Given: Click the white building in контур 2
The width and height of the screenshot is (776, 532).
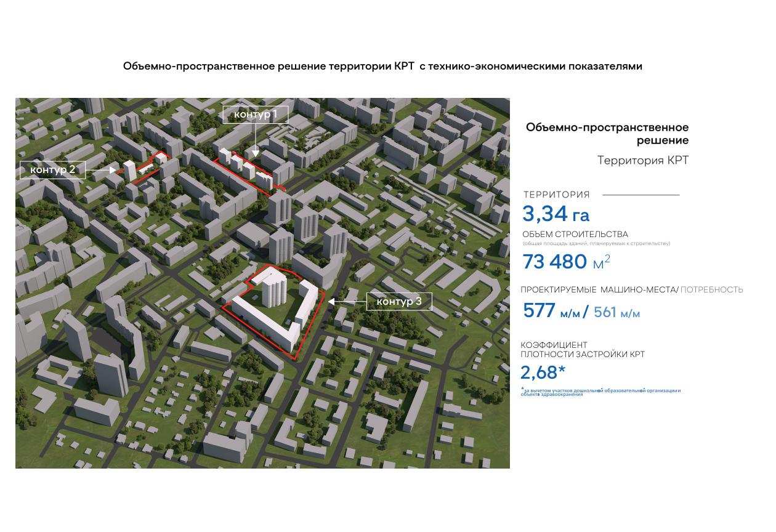Looking at the screenshot, I should 130,170.
